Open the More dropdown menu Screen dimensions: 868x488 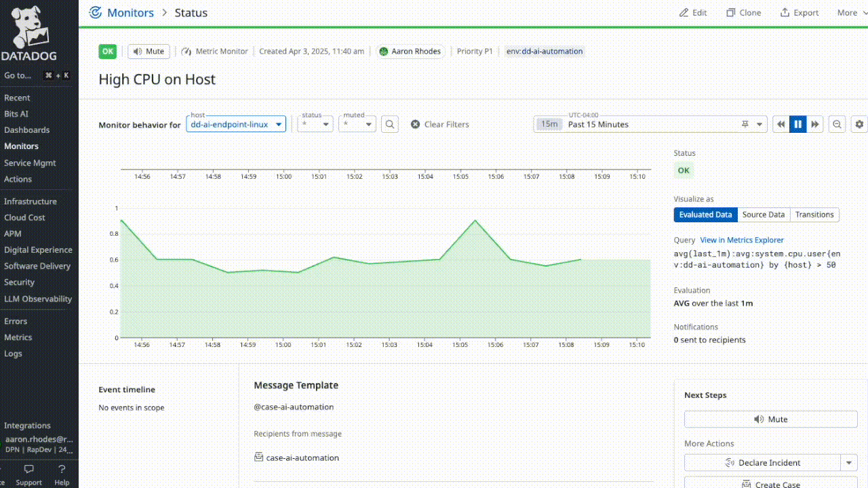coord(852,13)
